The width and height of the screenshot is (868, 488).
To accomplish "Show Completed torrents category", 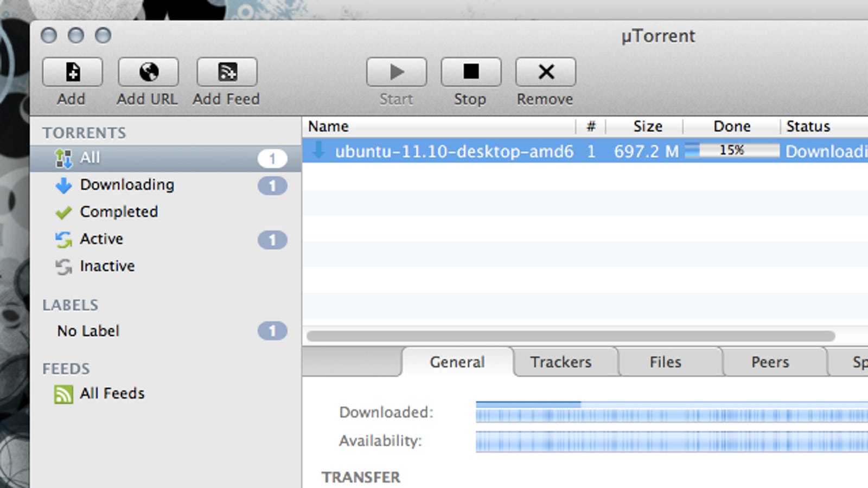I will (x=166, y=212).
